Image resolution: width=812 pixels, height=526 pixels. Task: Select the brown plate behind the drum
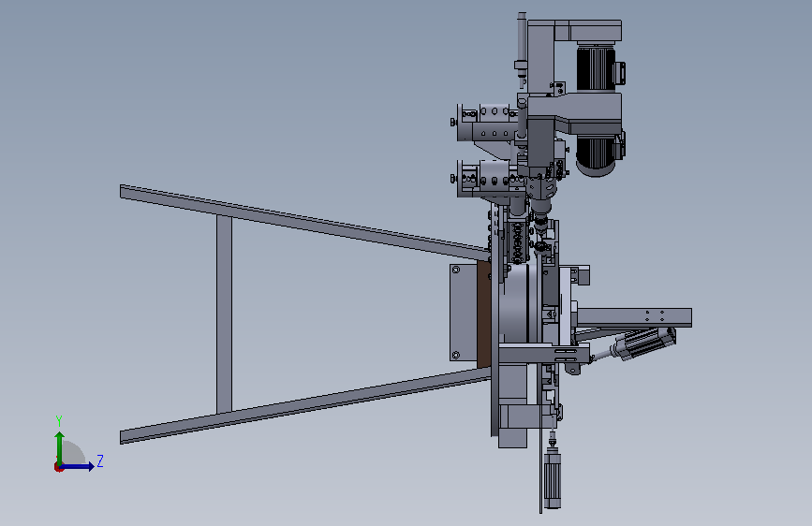pos(483,314)
